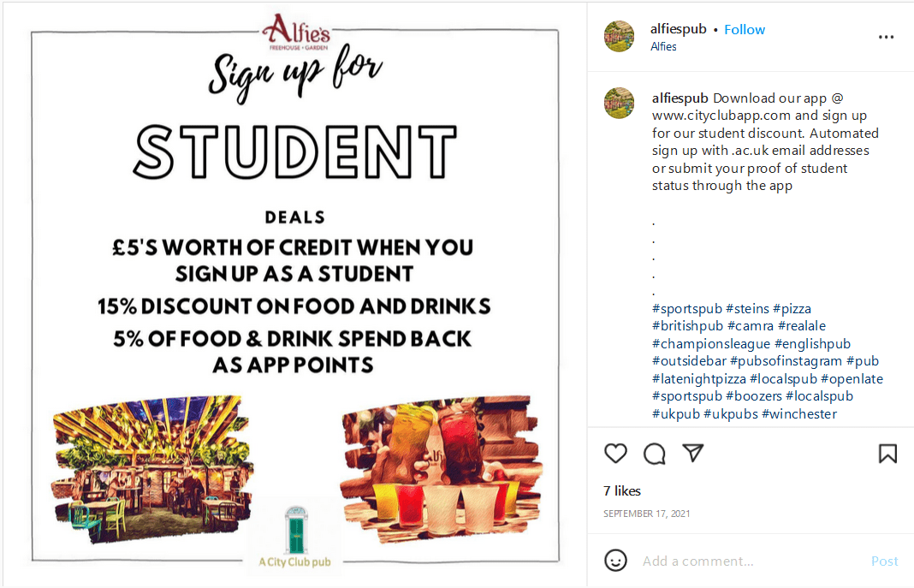Open the emoji picker smiley icon
Screen dimensions: 914x588
(615, 561)
